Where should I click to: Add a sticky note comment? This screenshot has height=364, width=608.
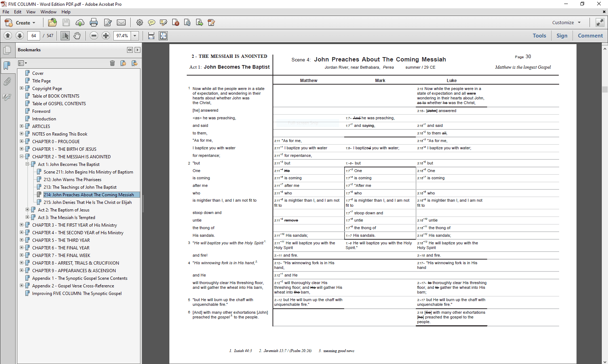coord(152,22)
